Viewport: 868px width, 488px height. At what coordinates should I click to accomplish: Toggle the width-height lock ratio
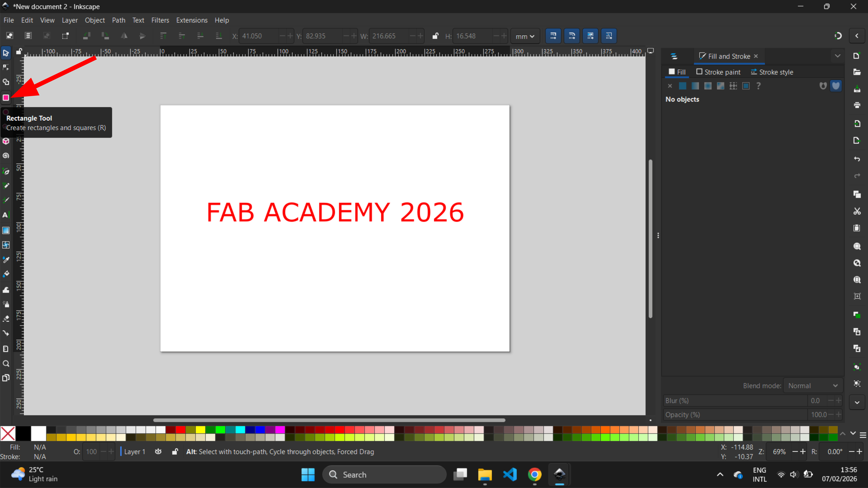(x=435, y=36)
